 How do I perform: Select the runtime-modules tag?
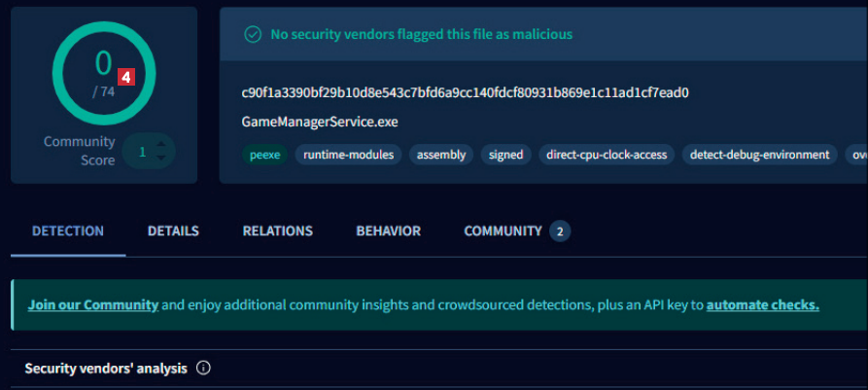348,154
